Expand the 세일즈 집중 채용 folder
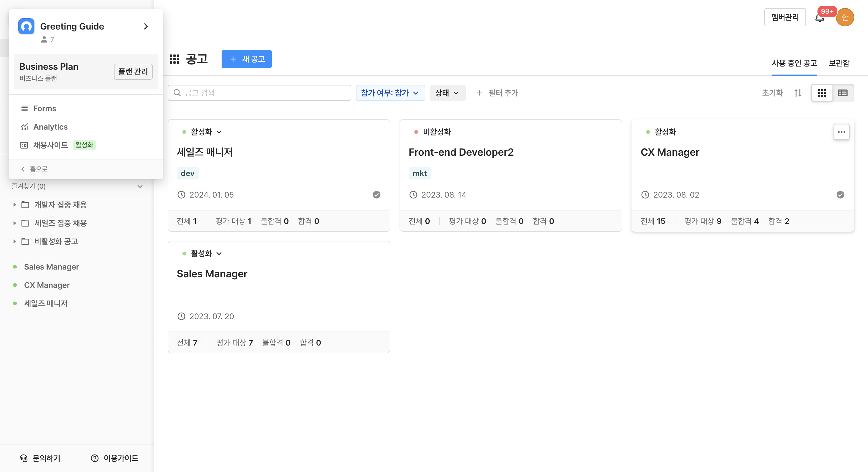Viewport: 868px width, 472px height. click(x=14, y=223)
